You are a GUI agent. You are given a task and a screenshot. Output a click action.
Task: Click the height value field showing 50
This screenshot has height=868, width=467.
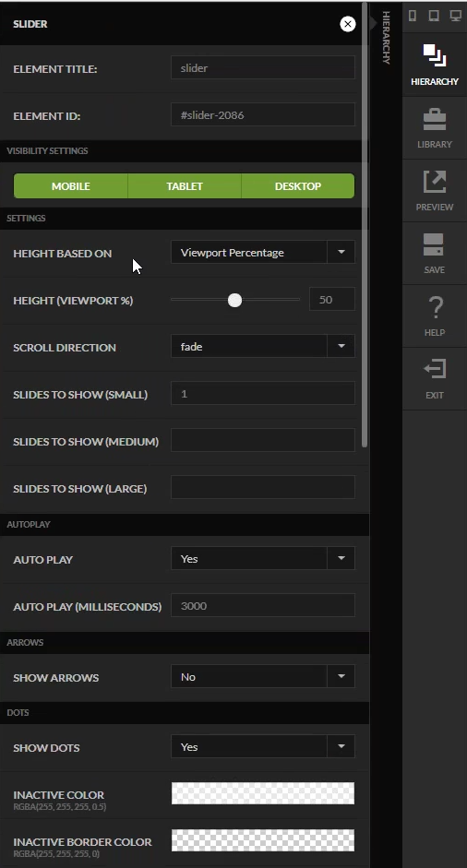tap(332, 300)
